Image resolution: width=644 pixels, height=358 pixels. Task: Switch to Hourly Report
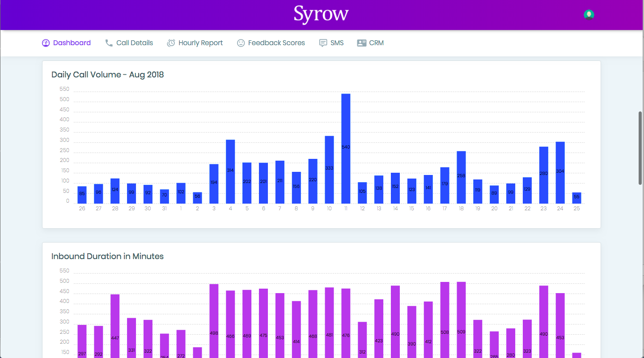tap(195, 43)
